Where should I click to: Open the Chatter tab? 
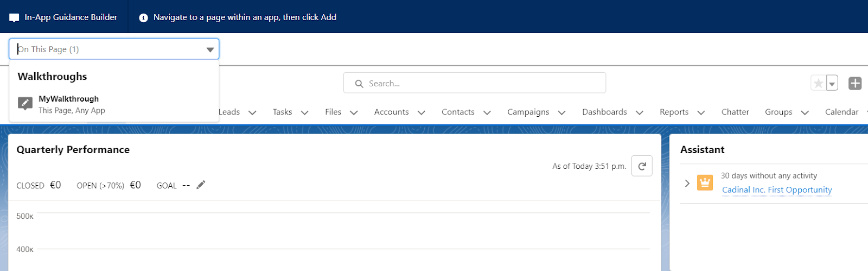(x=735, y=112)
